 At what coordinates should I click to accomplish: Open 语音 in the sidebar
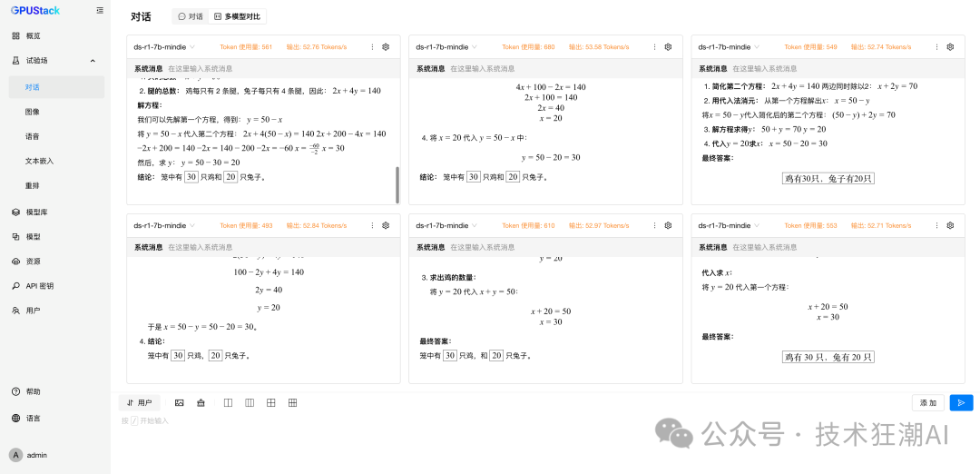[56, 136]
